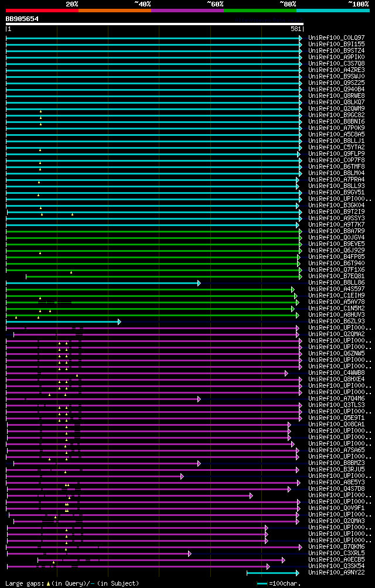Click the green ~80% legend segment
Image resolution: width=375 pixels, height=588 pixels.
[x=260, y=11]
